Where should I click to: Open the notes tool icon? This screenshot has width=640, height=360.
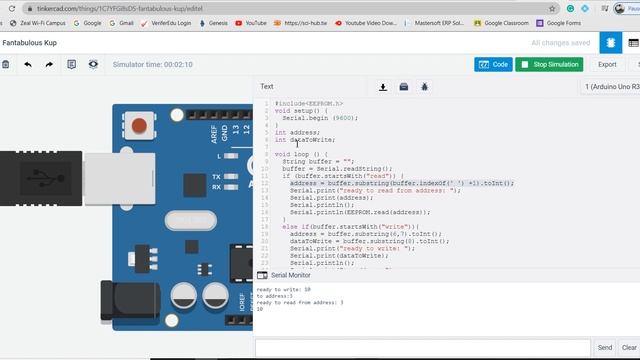tap(71, 64)
